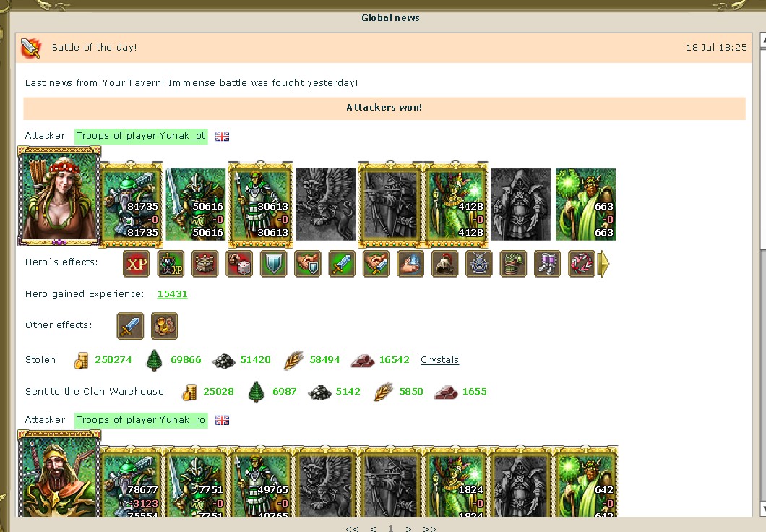Open Troops of player Yunak_ro
The width and height of the screenshot is (766, 532).
(141, 420)
